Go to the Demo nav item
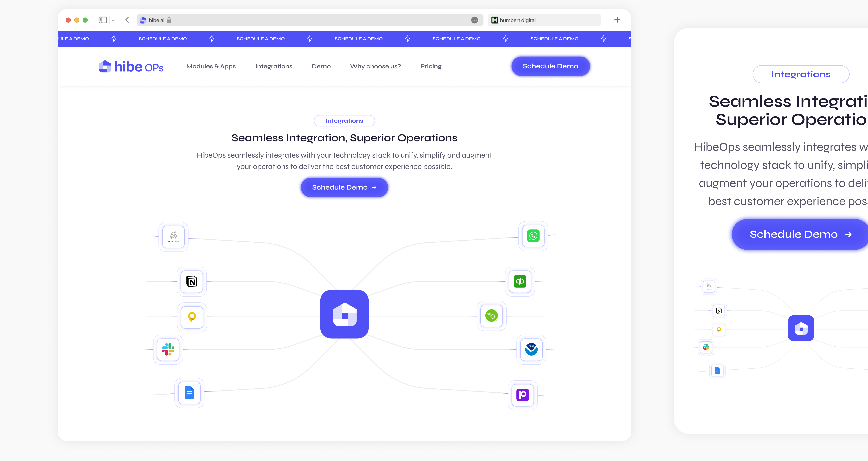Viewport: 868px width, 461px height. coord(321,66)
